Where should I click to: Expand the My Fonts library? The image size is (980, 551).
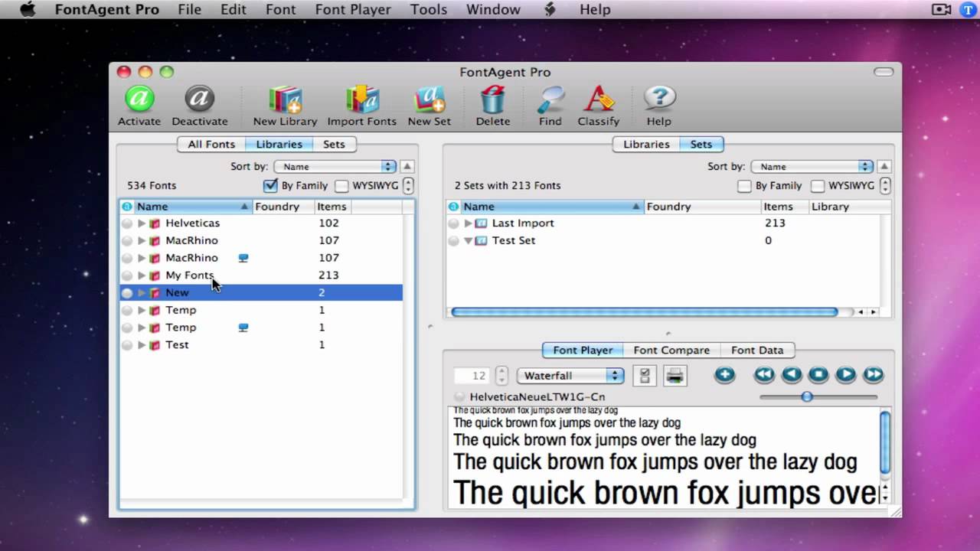[x=142, y=275]
